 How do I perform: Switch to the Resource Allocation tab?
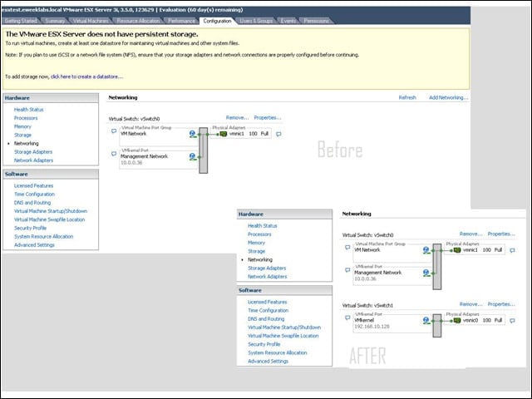pyautogui.click(x=138, y=21)
